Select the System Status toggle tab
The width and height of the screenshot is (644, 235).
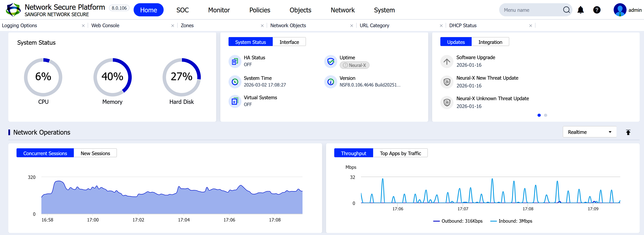pos(251,42)
